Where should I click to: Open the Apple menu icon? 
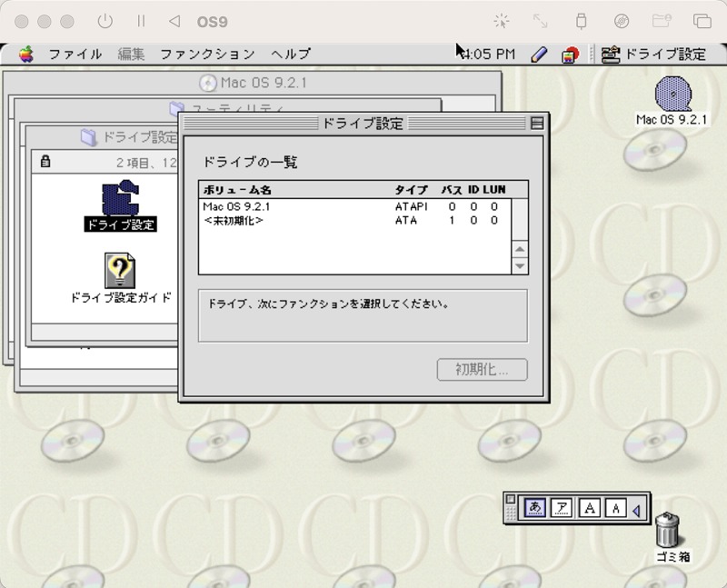[x=26, y=55]
